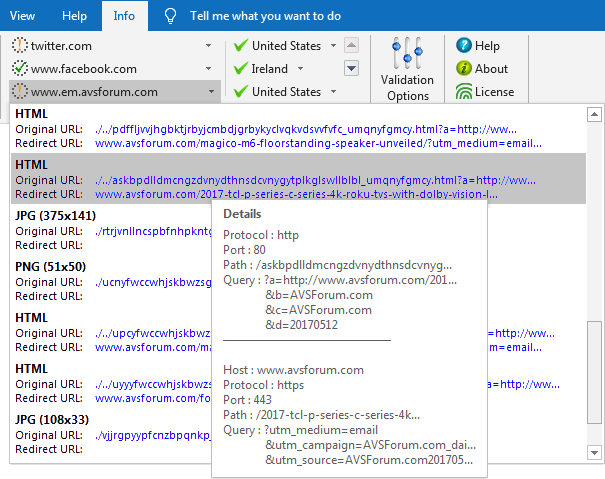Open the View tab
The image size is (605, 479).
point(22,16)
